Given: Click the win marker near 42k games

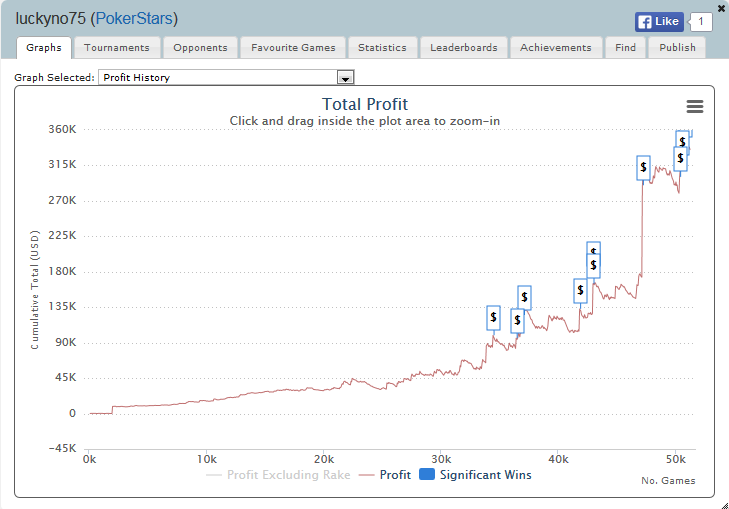Looking at the screenshot, I should tap(580, 291).
